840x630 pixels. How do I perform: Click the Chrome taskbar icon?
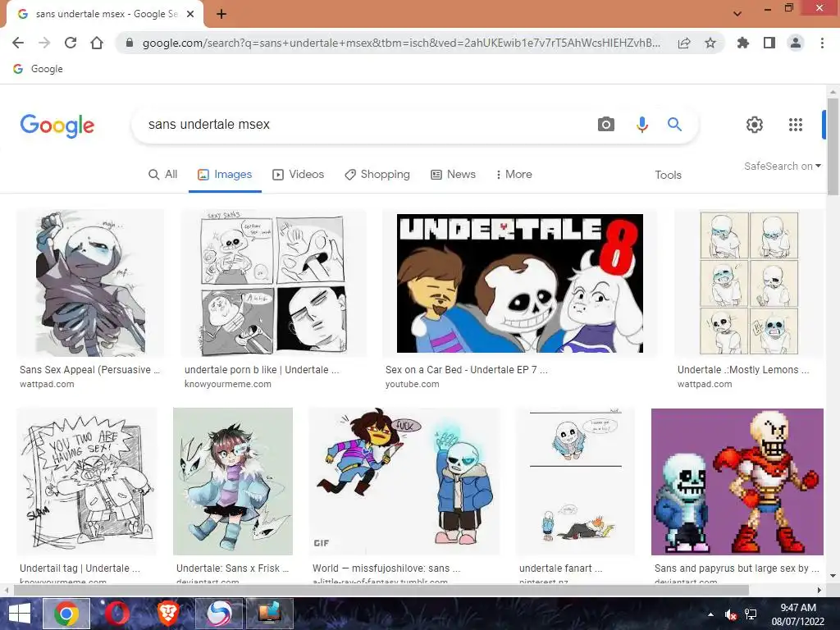[66, 614]
